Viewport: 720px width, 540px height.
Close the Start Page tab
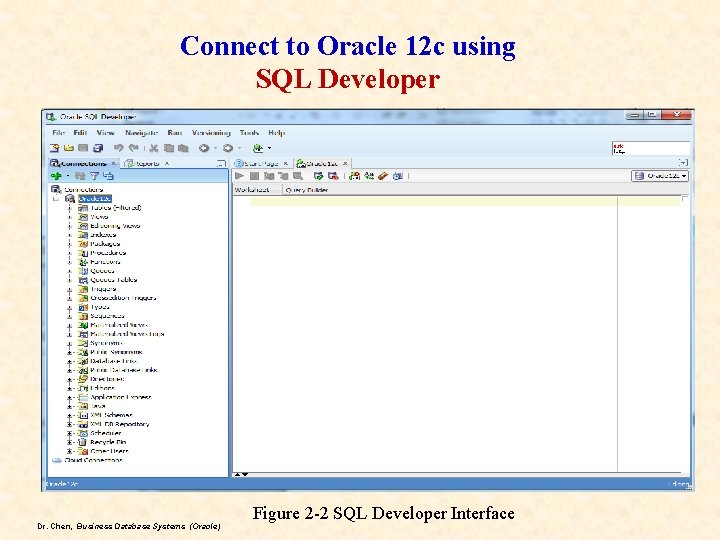point(286,163)
